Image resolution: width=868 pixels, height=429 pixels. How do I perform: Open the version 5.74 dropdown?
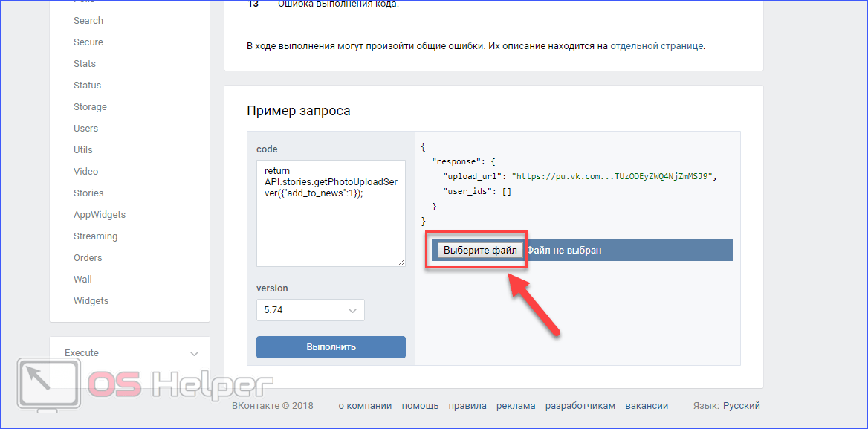[310, 310]
